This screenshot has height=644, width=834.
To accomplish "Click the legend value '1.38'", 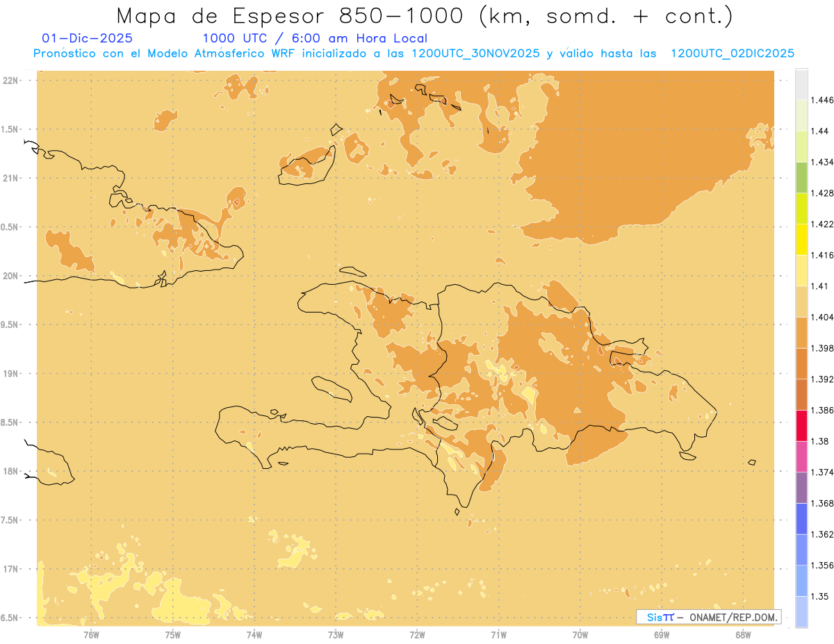I will 820,441.
